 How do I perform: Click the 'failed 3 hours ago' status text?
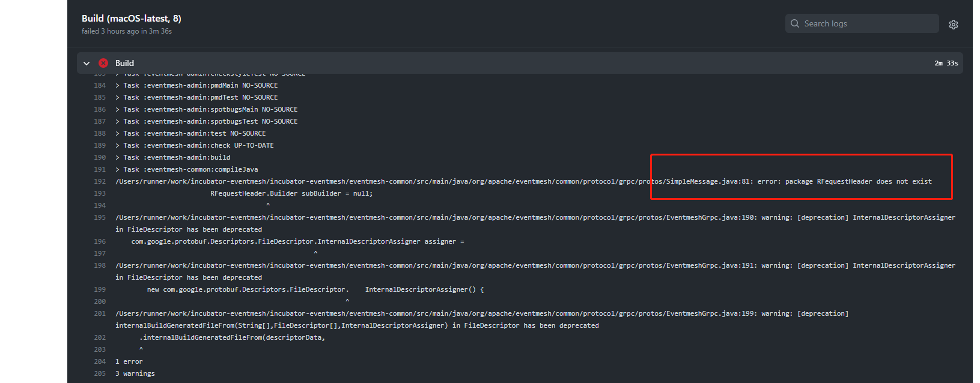[x=127, y=31]
